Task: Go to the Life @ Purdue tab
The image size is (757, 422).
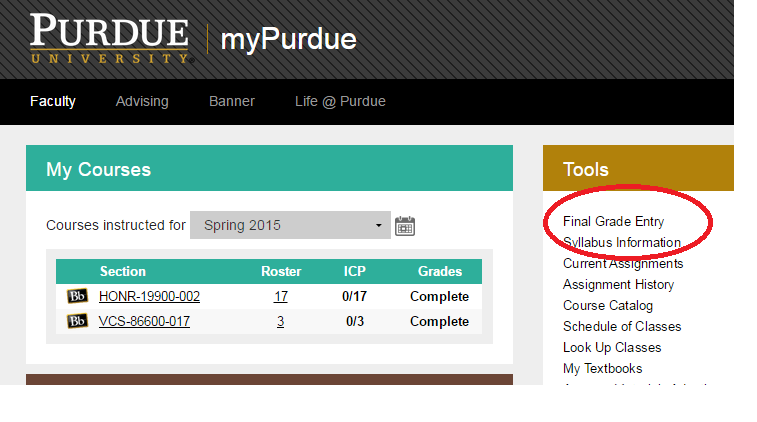Action: point(340,101)
